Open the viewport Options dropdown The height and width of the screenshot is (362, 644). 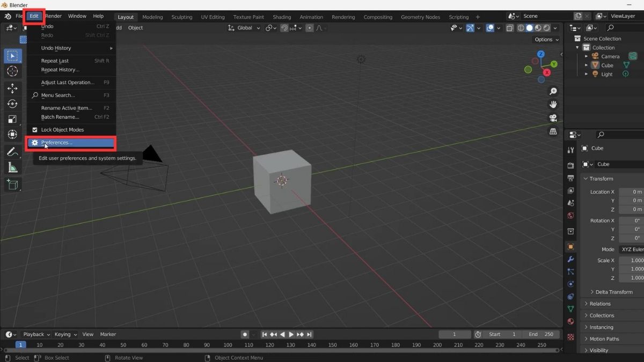(x=546, y=39)
